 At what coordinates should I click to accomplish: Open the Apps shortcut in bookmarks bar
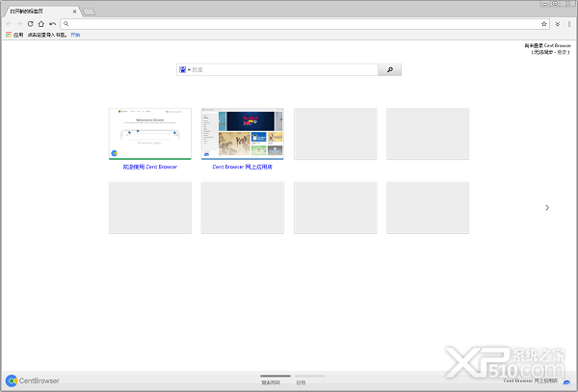point(14,35)
